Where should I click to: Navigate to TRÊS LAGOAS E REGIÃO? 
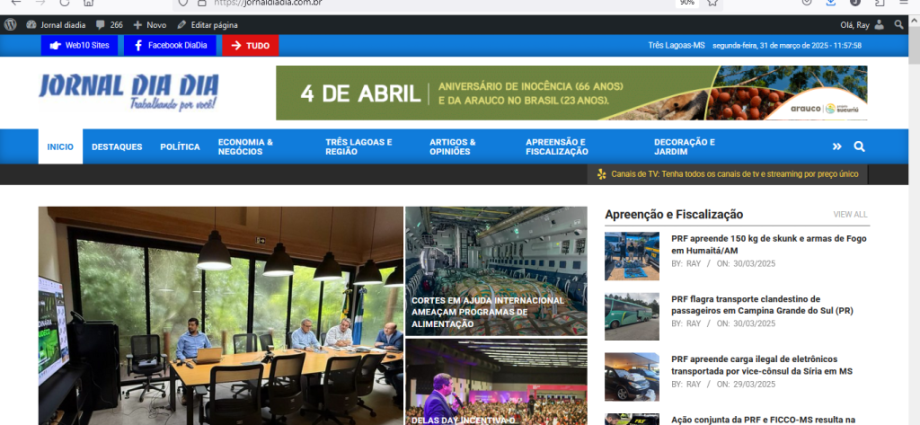click(x=359, y=147)
